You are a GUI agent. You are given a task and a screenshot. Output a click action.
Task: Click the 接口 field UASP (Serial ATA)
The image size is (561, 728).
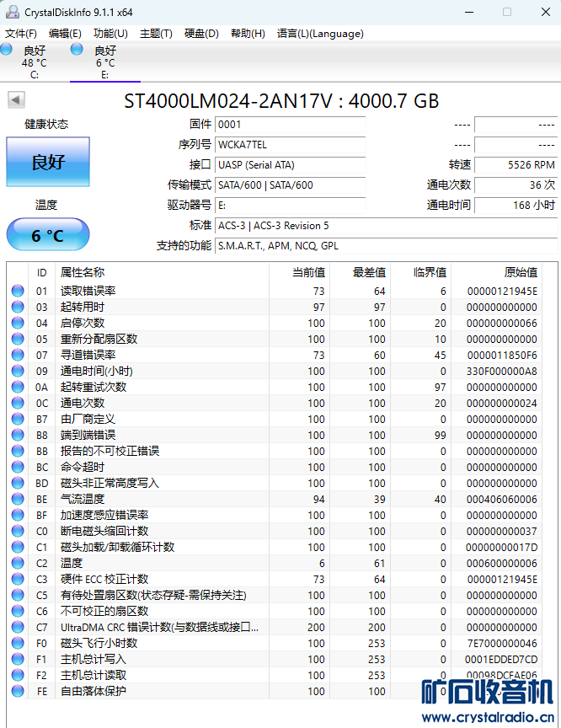point(291,165)
